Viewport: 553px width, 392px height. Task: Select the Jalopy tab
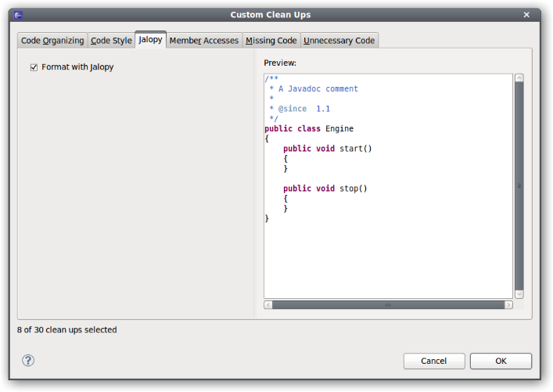pos(150,40)
